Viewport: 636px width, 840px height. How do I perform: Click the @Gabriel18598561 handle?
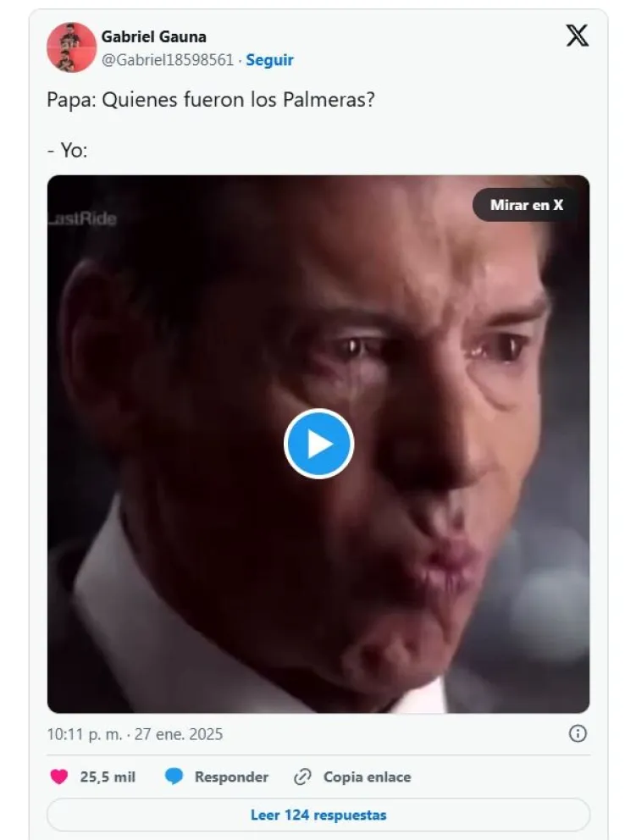click(167, 60)
